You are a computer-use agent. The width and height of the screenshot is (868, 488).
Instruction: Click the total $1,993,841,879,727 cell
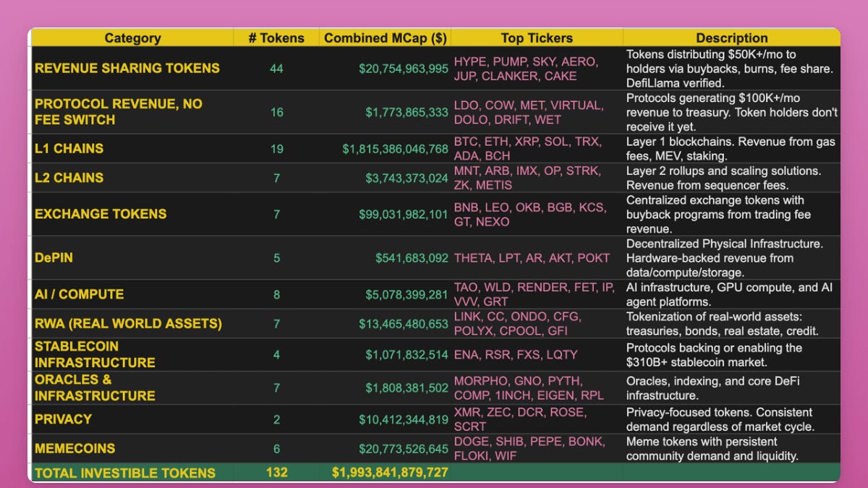coord(385,473)
